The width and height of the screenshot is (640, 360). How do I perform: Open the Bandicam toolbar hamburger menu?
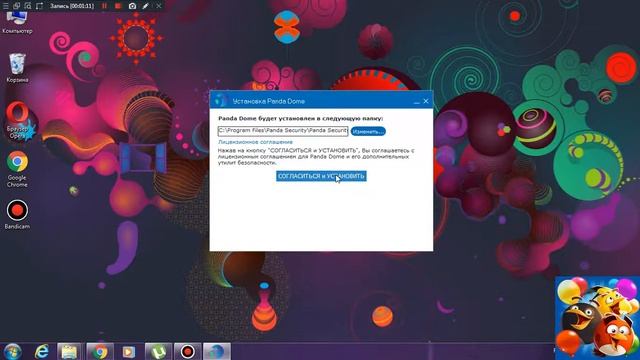(x=5, y=6)
